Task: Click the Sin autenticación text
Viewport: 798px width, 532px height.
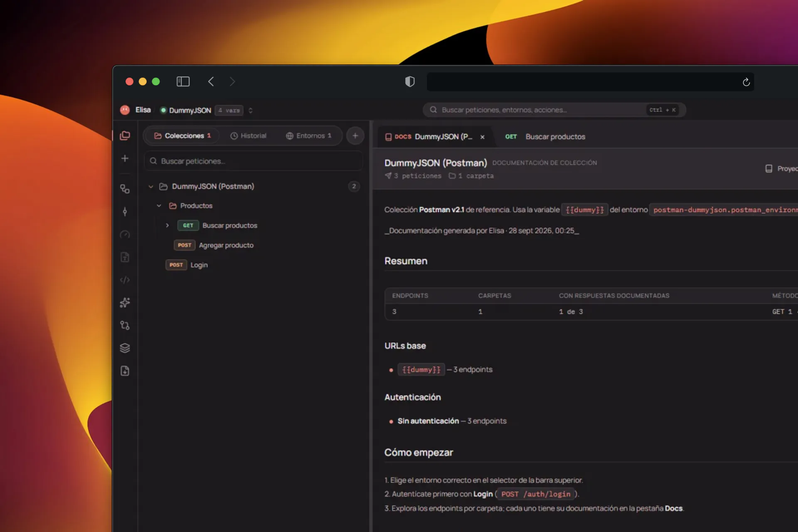Action: click(x=428, y=421)
